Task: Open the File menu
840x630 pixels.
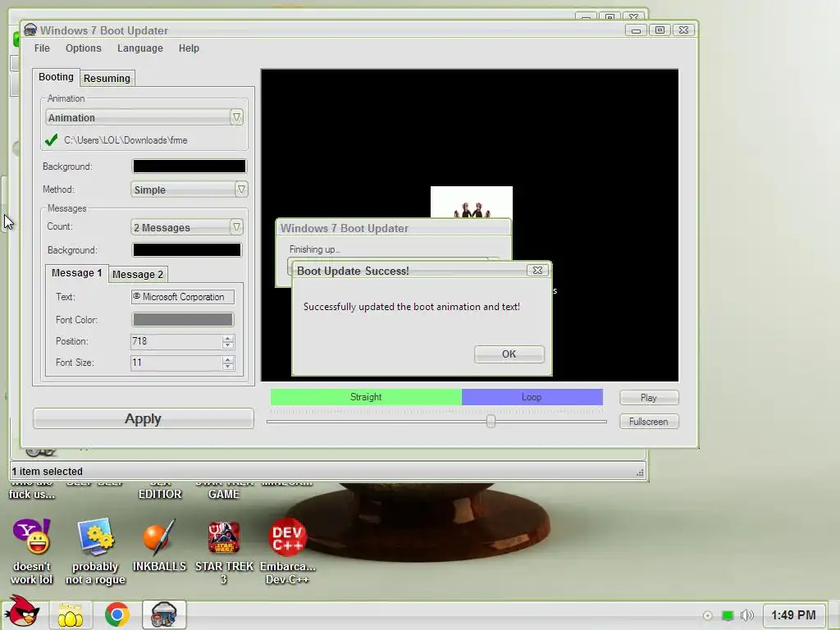Action: coord(42,48)
